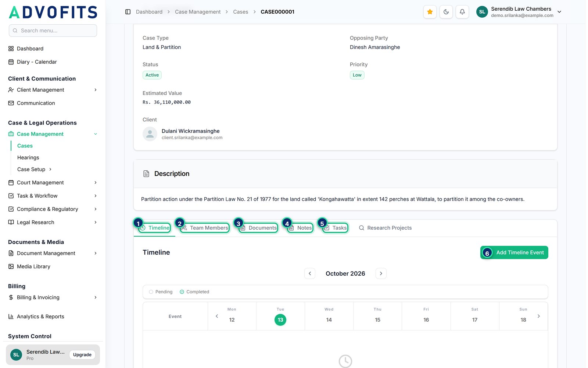
Task: Select Friday 16 in timeline
Action: coord(426,320)
